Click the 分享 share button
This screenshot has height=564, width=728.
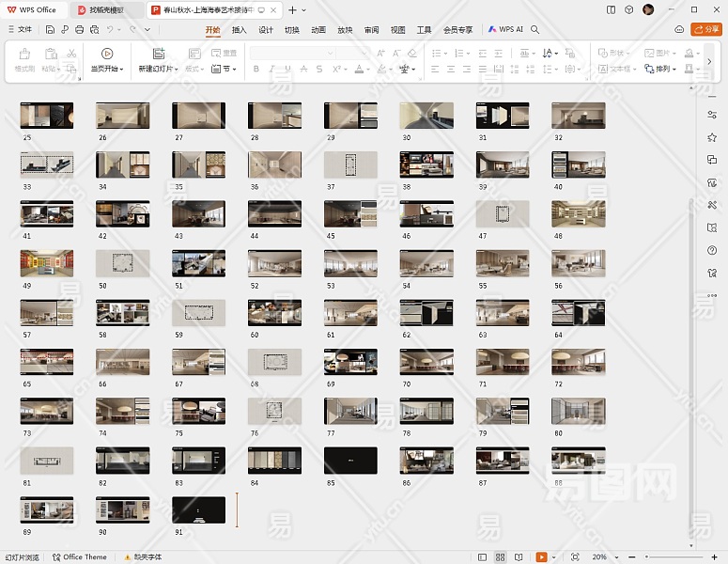[705, 29]
